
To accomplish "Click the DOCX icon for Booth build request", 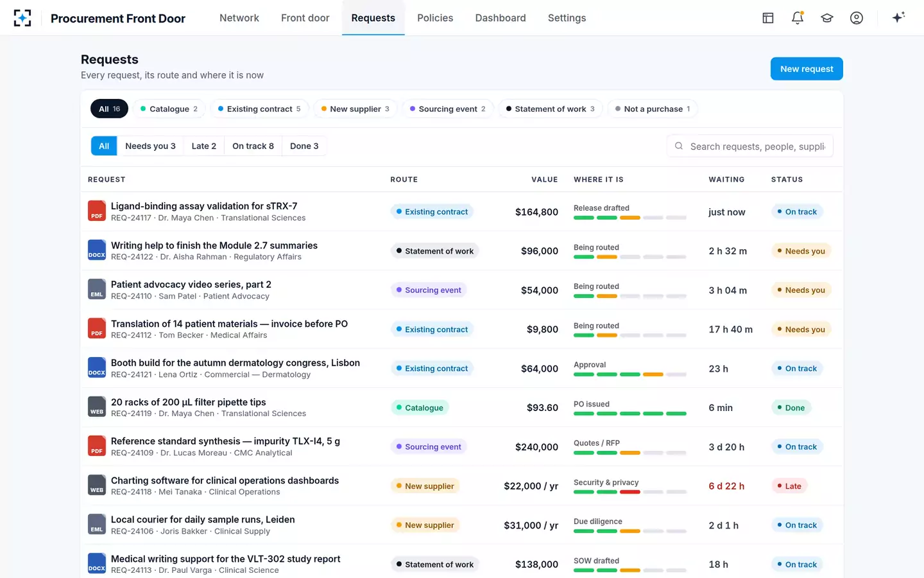I will tap(97, 368).
